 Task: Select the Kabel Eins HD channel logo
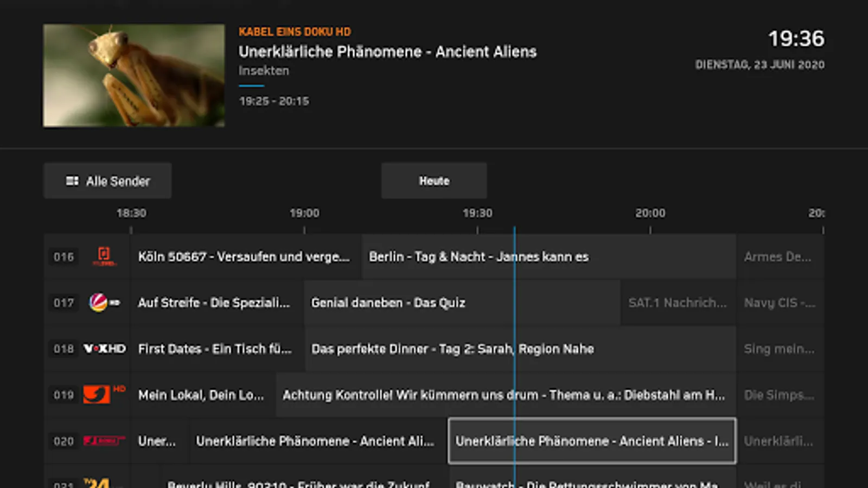pos(104,394)
